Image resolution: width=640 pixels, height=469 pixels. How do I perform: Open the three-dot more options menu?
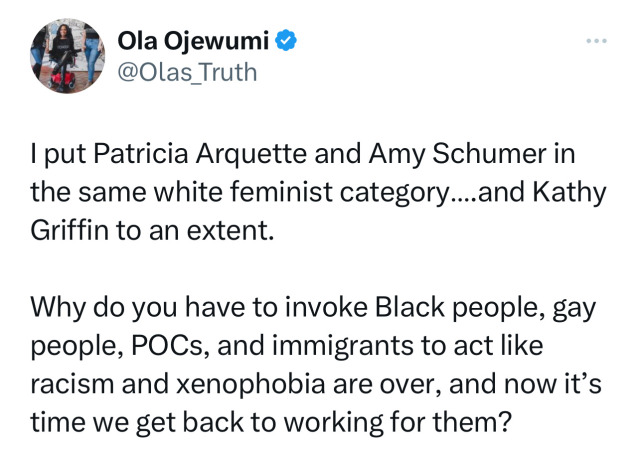[x=597, y=41]
